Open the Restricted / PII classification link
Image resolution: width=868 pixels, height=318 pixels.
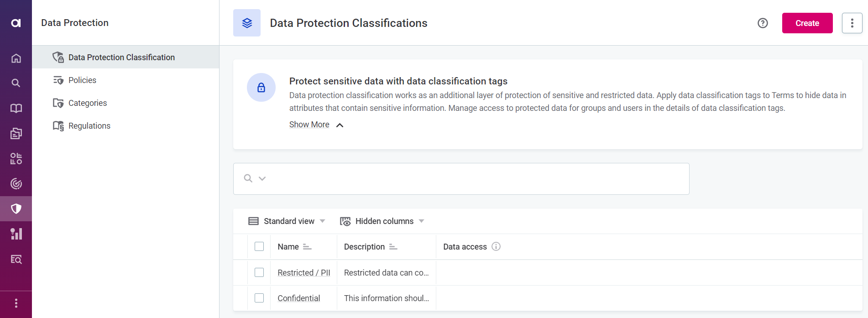tap(303, 272)
